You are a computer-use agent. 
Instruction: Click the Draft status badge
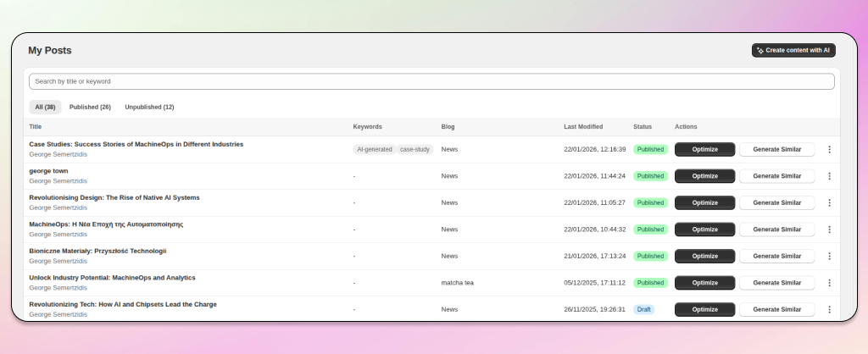pos(643,309)
